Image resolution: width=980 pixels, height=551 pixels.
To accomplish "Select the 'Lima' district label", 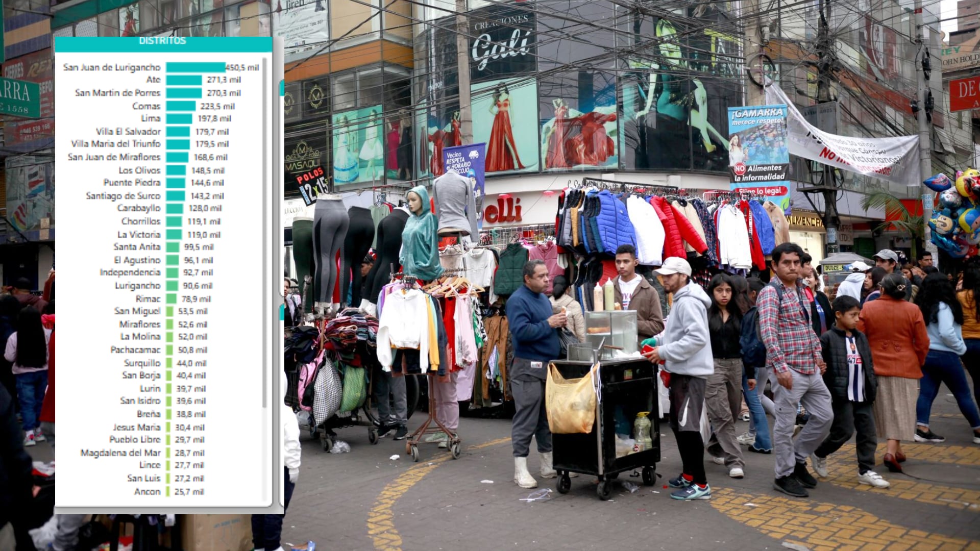I will 151,118.
